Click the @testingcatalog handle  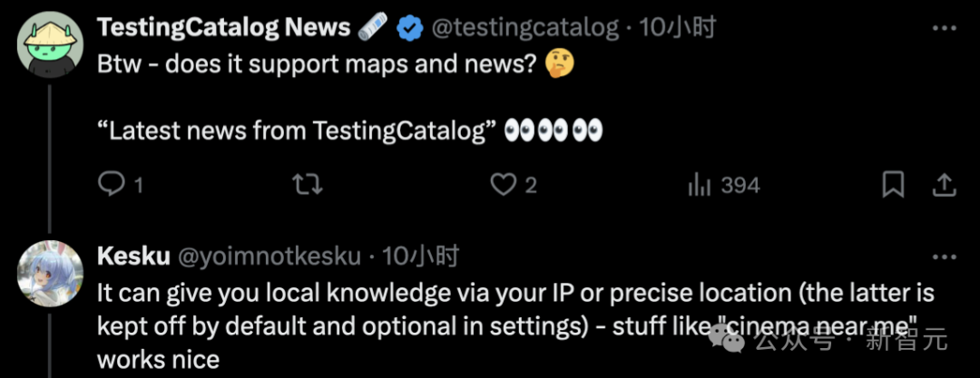pyautogui.click(x=524, y=28)
